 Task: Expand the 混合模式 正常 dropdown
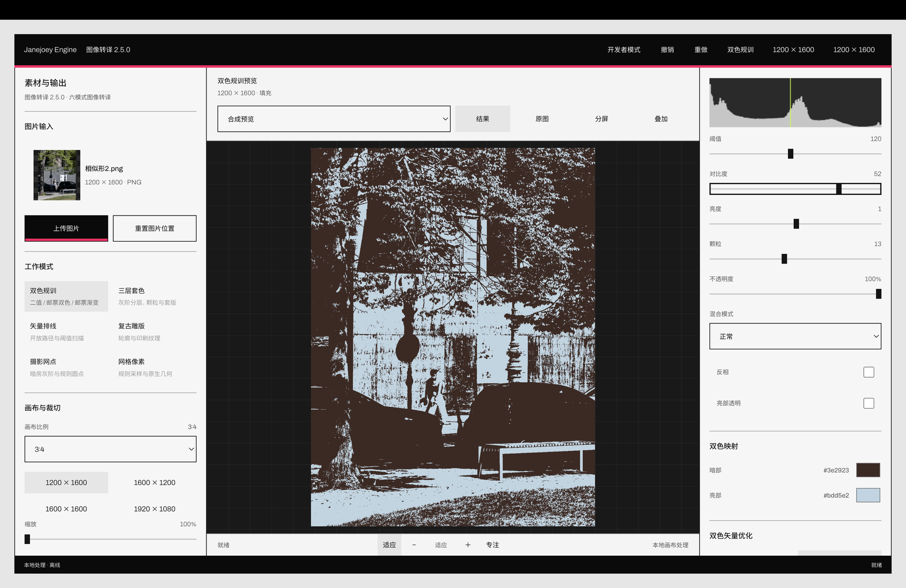tap(795, 336)
